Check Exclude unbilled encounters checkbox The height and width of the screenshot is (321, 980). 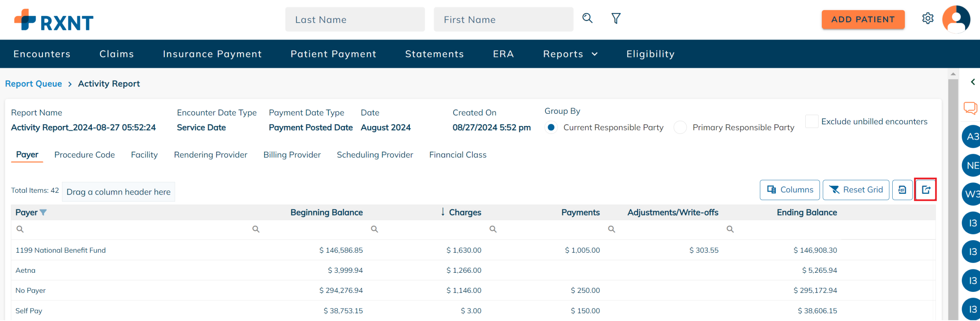pyautogui.click(x=811, y=122)
